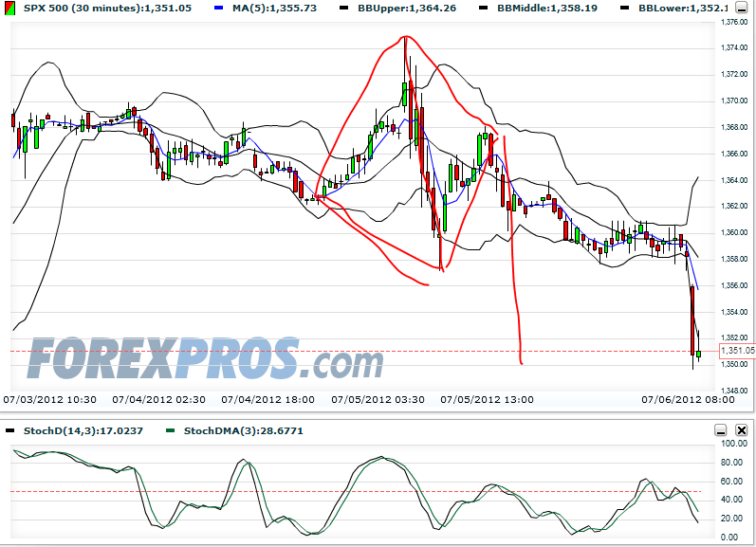The height and width of the screenshot is (547, 756).
Task: Click the 07/03/2012 10:30 time axis label
Action: click(49, 399)
